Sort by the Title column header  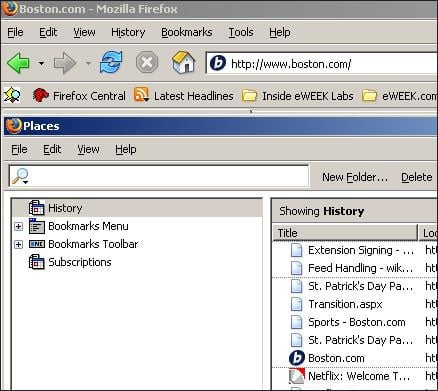pos(345,233)
